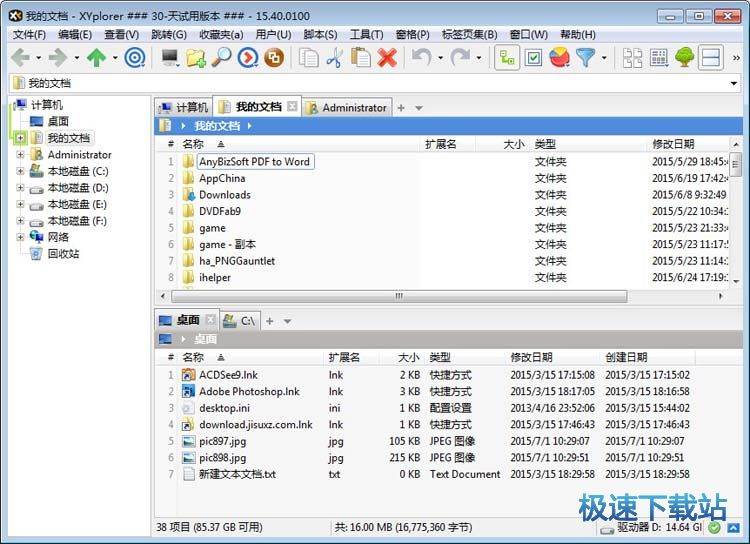Click the New Folder toolbar icon

[x=197, y=58]
